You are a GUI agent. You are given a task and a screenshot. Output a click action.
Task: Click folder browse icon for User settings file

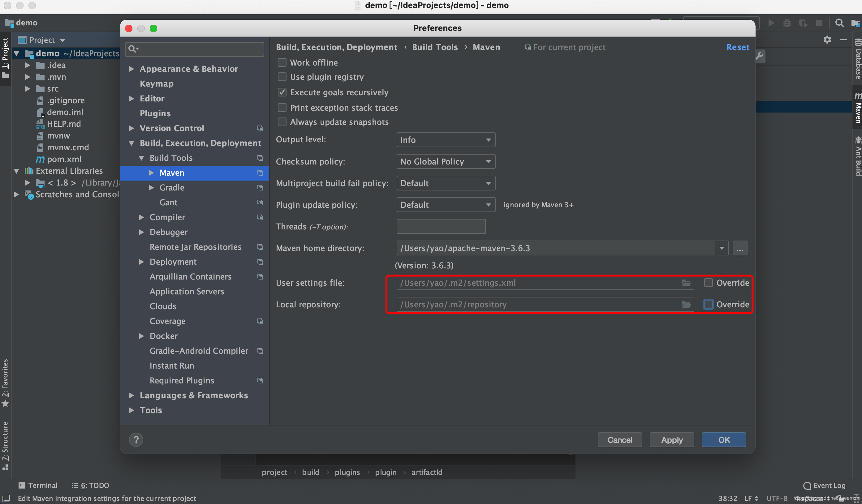tap(686, 283)
